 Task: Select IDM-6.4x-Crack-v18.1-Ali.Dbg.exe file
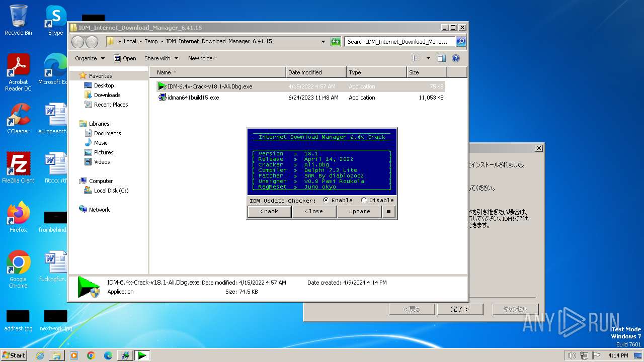pyautogui.click(x=210, y=86)
